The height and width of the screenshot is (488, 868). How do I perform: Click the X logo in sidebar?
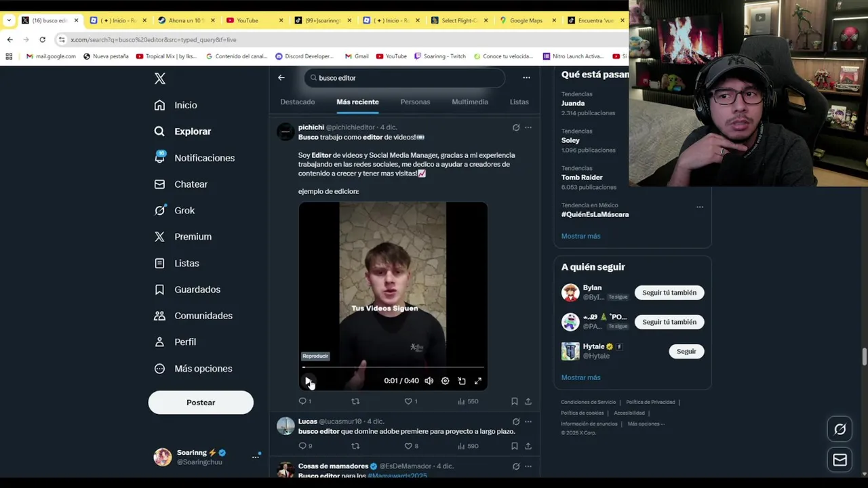[x=160, y=79]
